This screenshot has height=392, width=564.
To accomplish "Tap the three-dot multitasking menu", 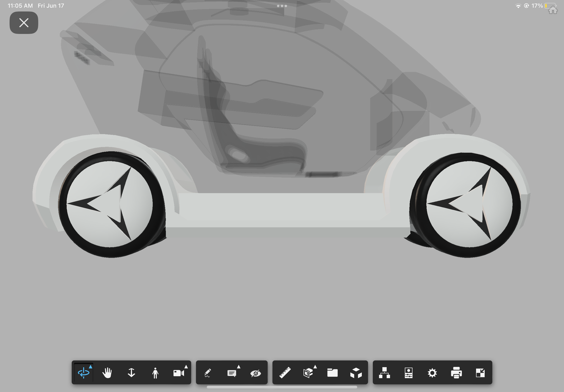I will point(282,6).
